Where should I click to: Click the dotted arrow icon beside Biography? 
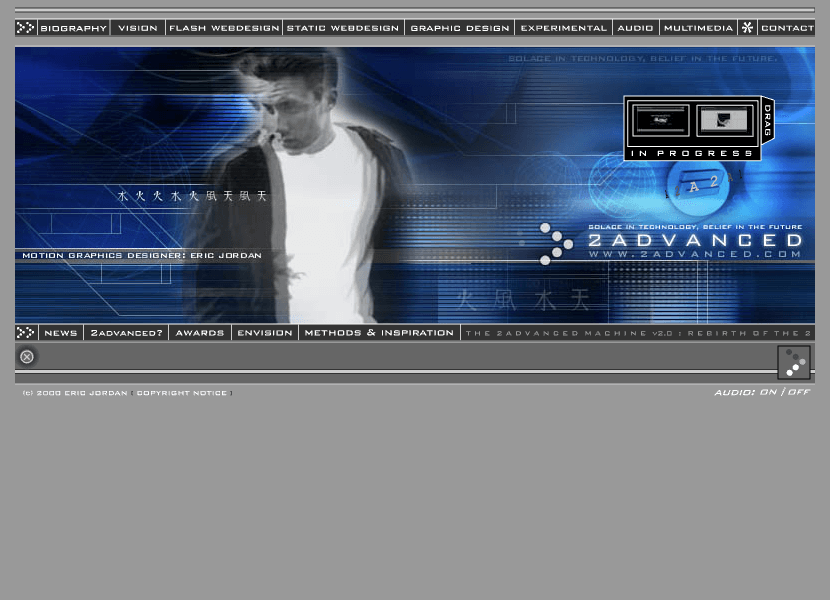click(x=25, y=28)
